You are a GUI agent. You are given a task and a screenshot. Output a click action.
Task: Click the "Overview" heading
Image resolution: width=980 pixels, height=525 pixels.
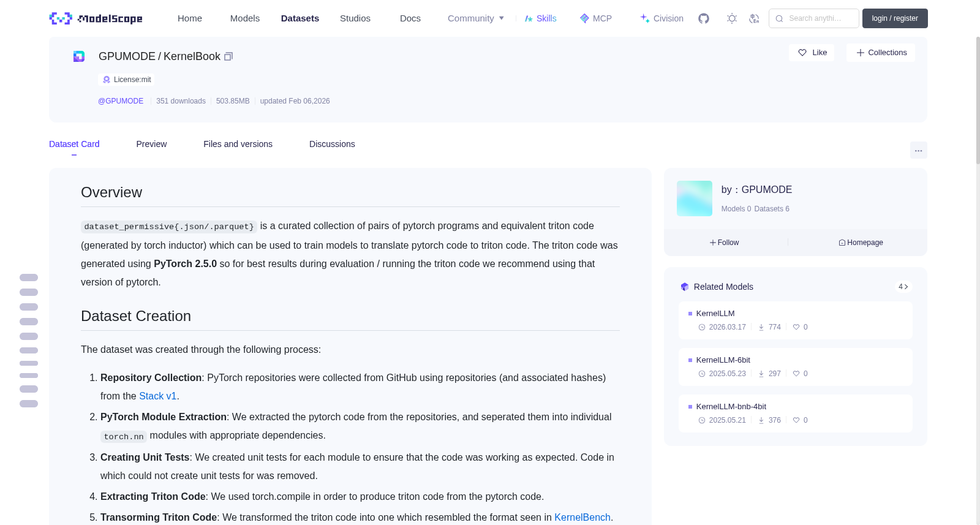click(x=111, y=192)
